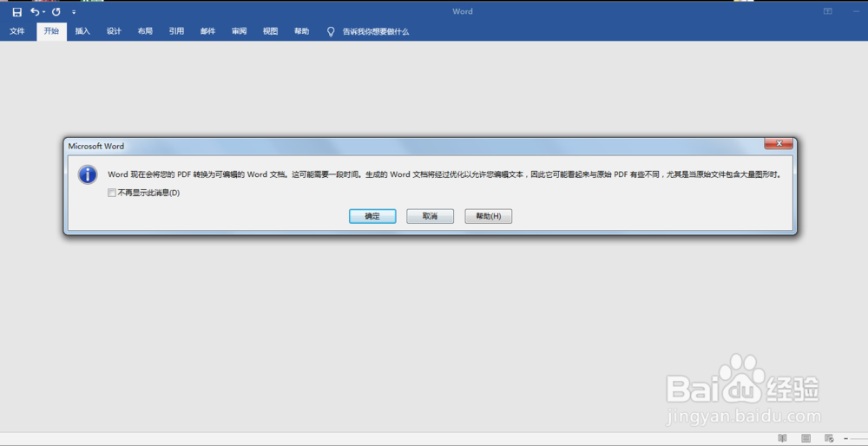The height and width of the screenshot is (446, 868).
Task: Click the zoom slider track in status bar
Action: pos(859,438)
